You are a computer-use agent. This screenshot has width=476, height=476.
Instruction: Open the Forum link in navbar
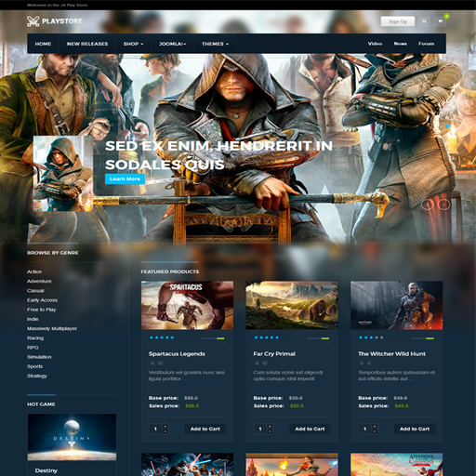tap(426, 44)
